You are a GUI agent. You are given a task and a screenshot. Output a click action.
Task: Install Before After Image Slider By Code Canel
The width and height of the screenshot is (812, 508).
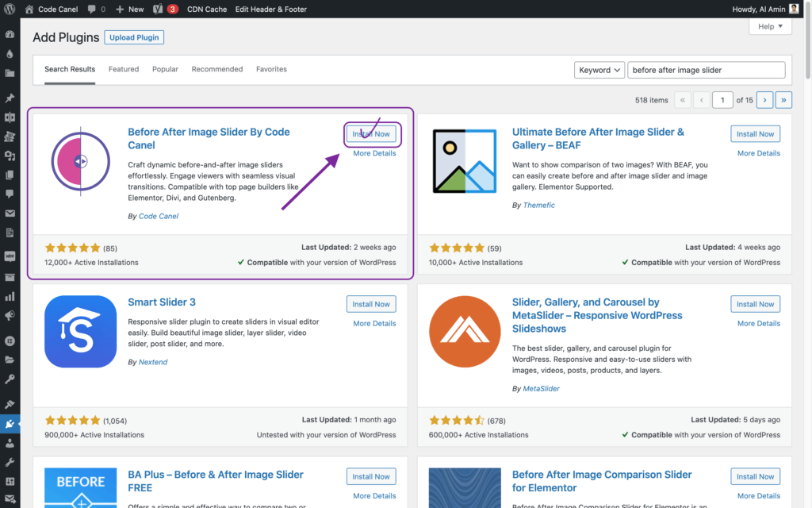pos(371,133)
